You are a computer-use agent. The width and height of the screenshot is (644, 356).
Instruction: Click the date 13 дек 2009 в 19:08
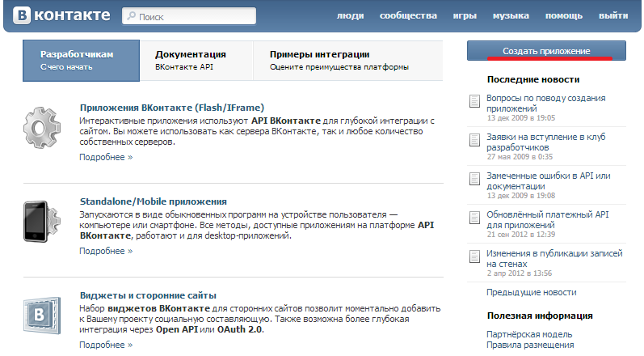(521, 196)
